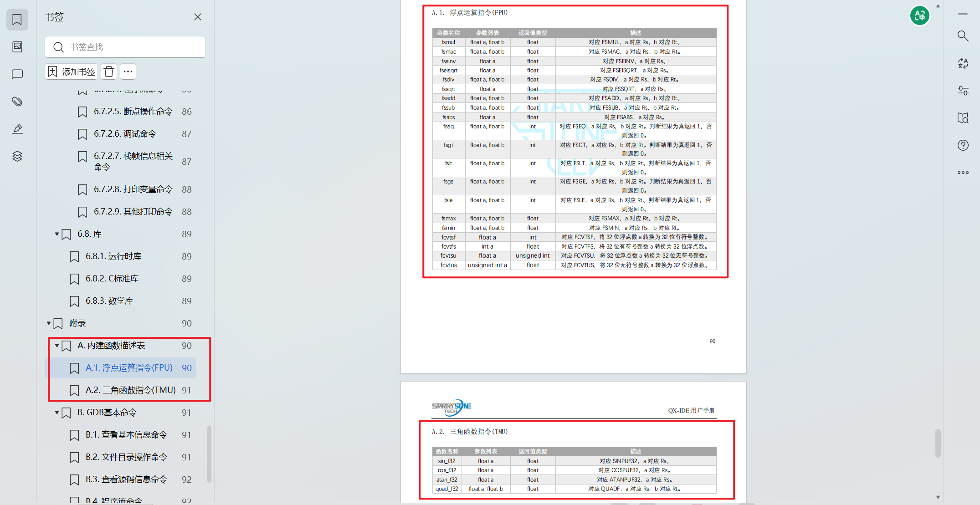Screen dimensions: 980x505
Task: Open the comments panel icon
Action: [17, 74]
